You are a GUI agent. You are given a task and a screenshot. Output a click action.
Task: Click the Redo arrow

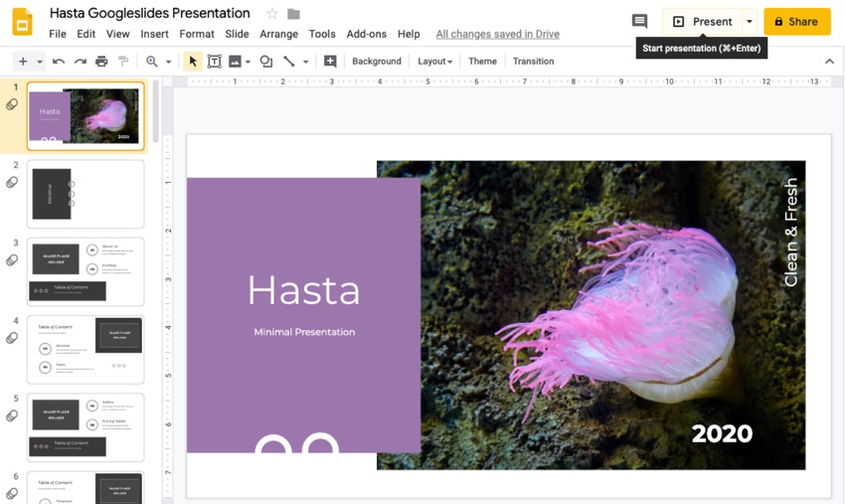tap(81, 62)
